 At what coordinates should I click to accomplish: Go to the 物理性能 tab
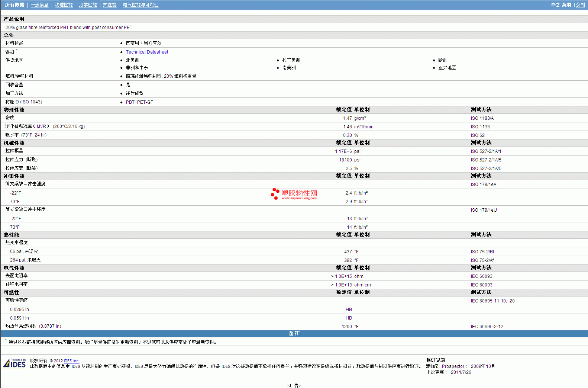tap(64, 5)
